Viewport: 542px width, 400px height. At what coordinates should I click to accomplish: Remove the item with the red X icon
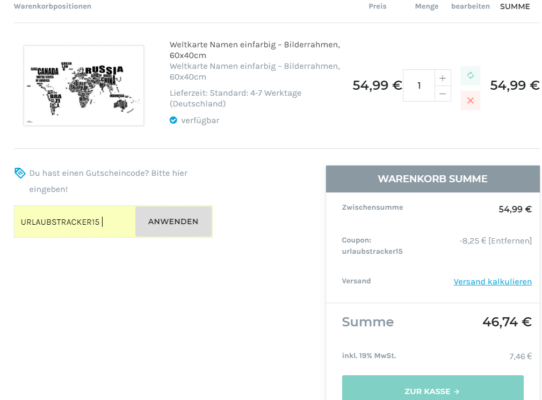coord(470,101)
